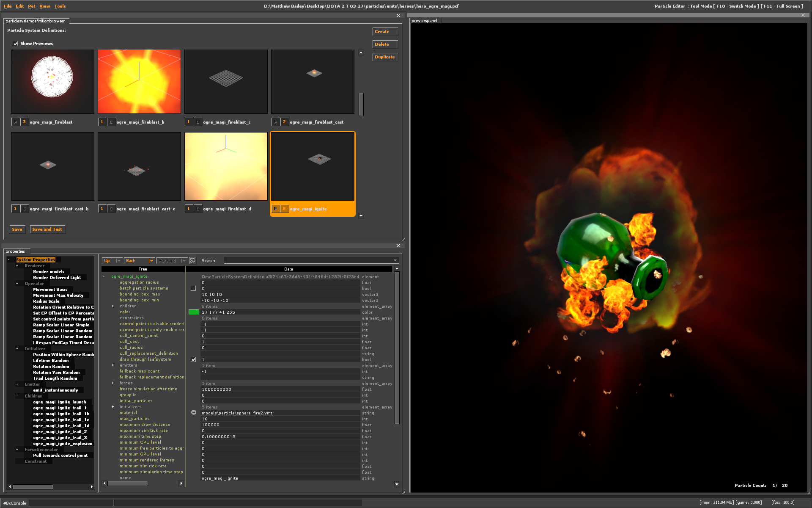Click the child count 3 badge of ogre_magi_fireblast
The height and width of the screenshot is (508, 812).
[24, 122]
